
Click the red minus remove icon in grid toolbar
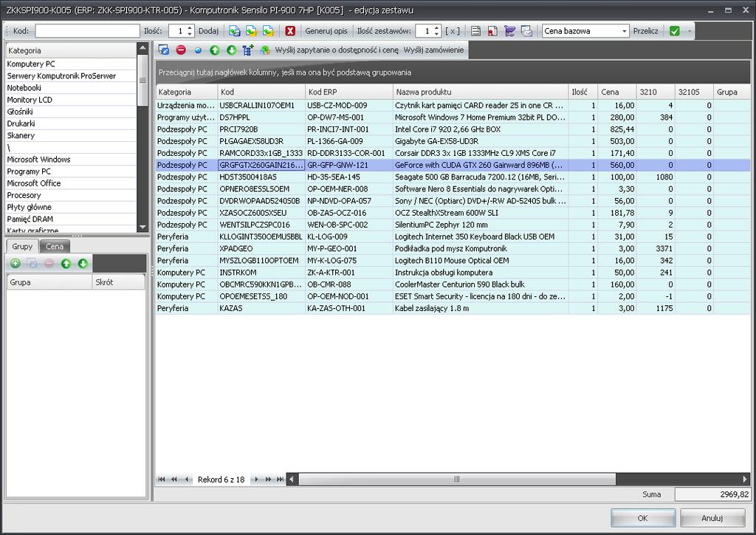181,50
